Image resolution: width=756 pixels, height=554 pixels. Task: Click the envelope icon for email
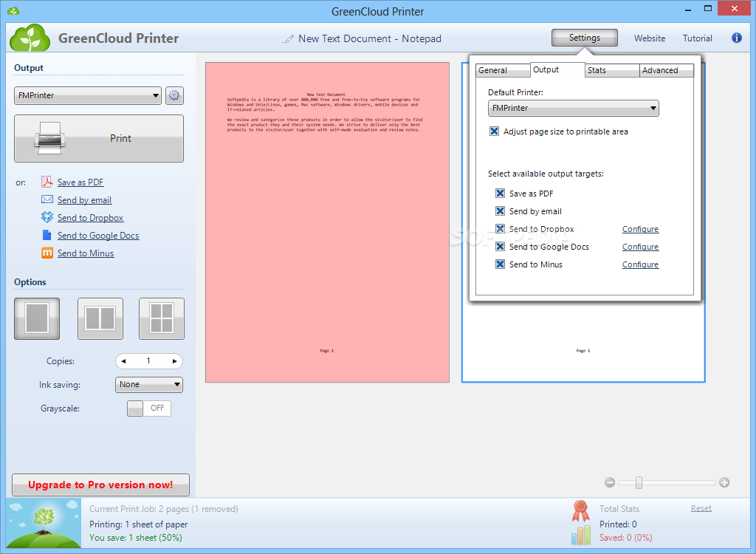pos(47,199)
